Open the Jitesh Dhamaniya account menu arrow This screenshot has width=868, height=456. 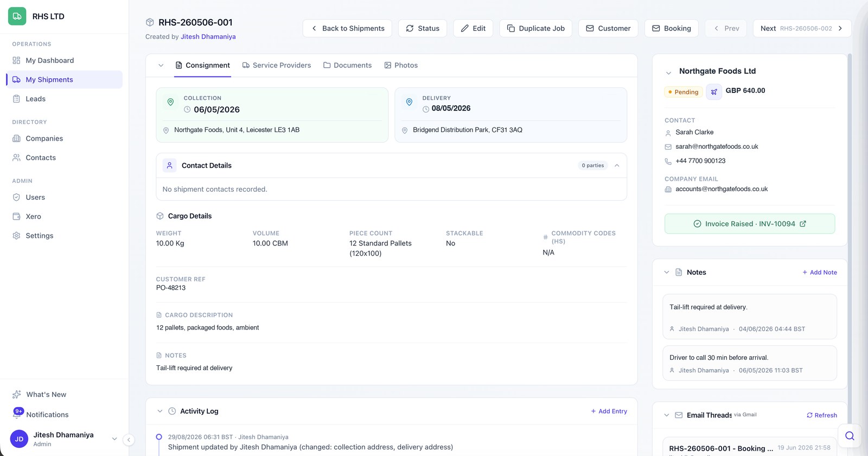point(114,439)
